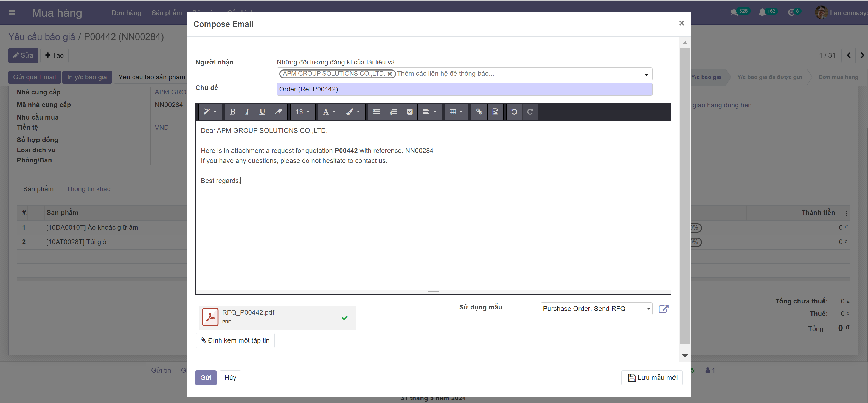Click the Chủ đề subject field

[x=464, y=89]
